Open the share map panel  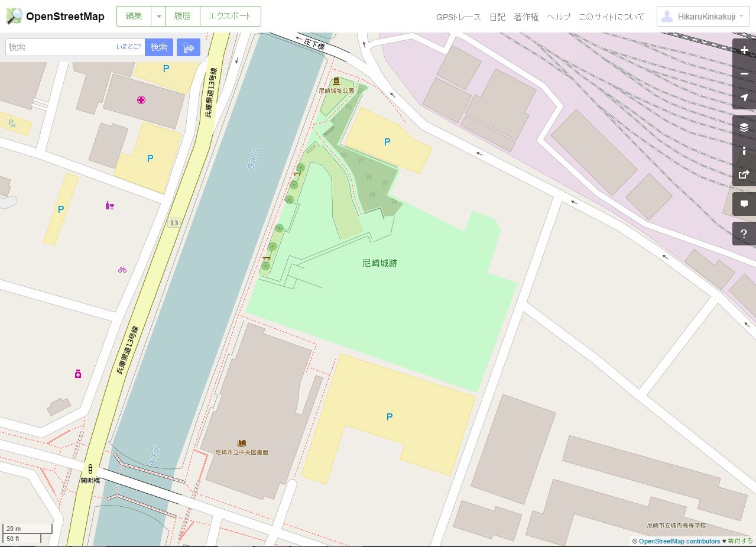(x=744, y=174)
